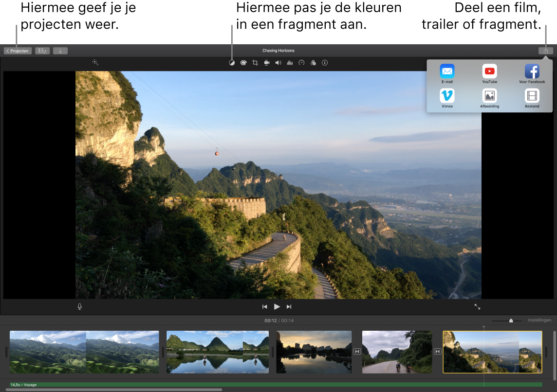Open Instellingen timeline settings

point(539,320)
